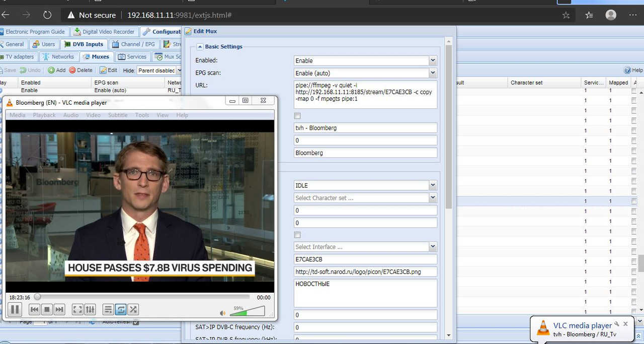Toggle checkbox above tvh - Bloomberg field

point(297,116)
